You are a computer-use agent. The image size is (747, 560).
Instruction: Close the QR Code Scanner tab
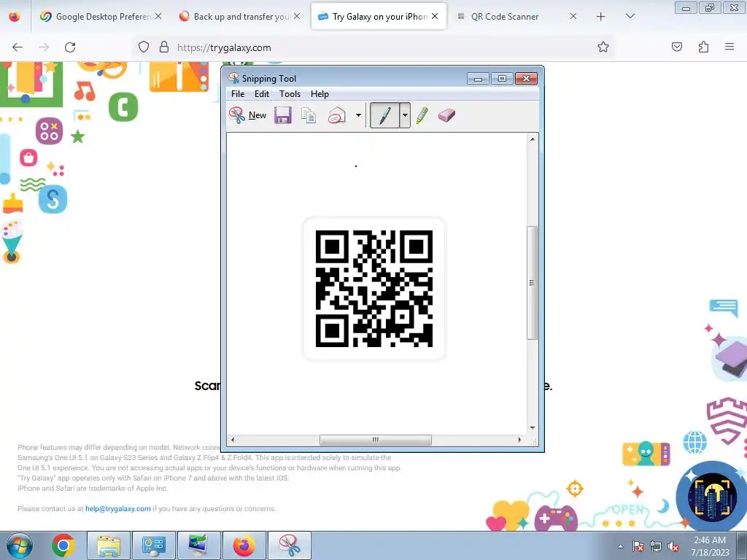coord(573,16)
